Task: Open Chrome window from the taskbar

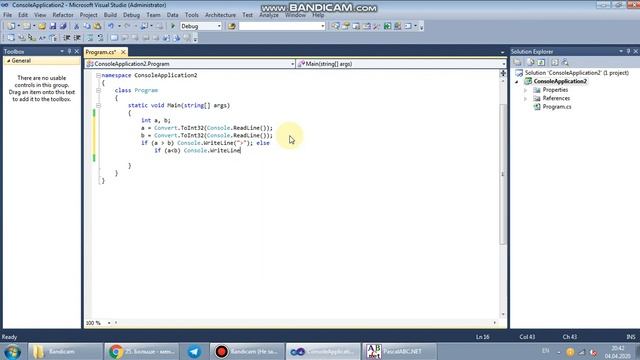Action: [141, 351]
